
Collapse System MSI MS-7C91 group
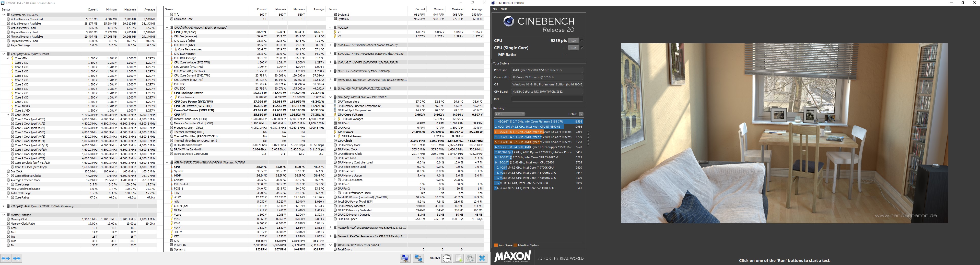point(3,15)
